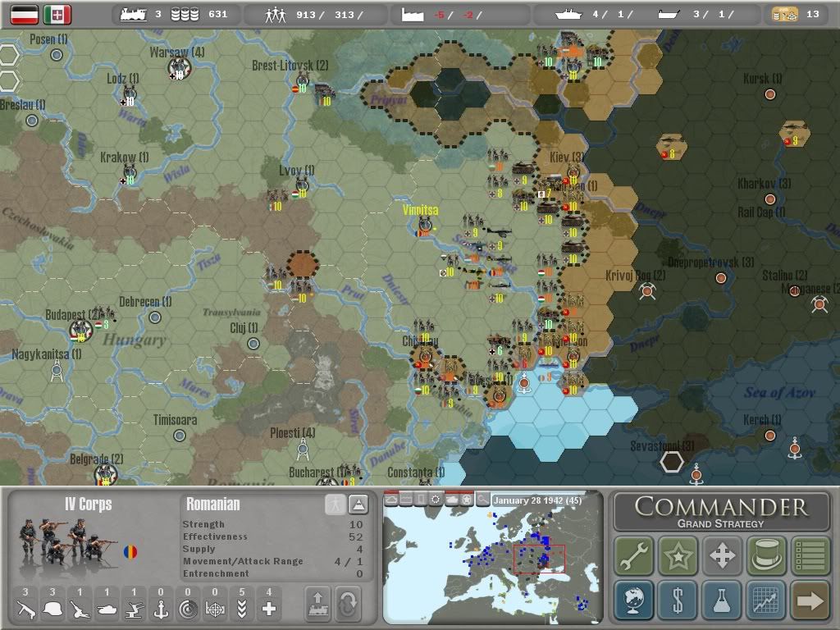The image size is (840, 630).
Task: Open the globe strategic map button
Action: 634,600
